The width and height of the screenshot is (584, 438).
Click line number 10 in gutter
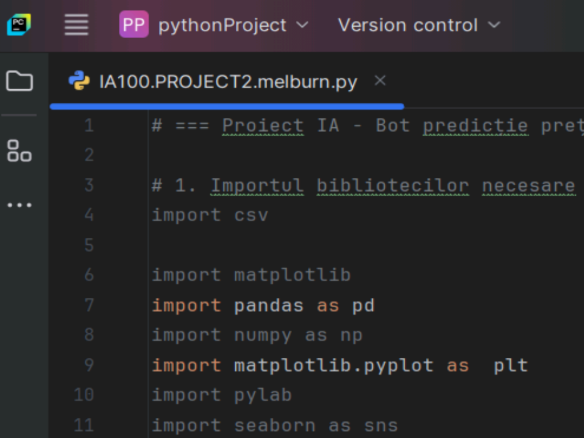[x=84, y=395]
